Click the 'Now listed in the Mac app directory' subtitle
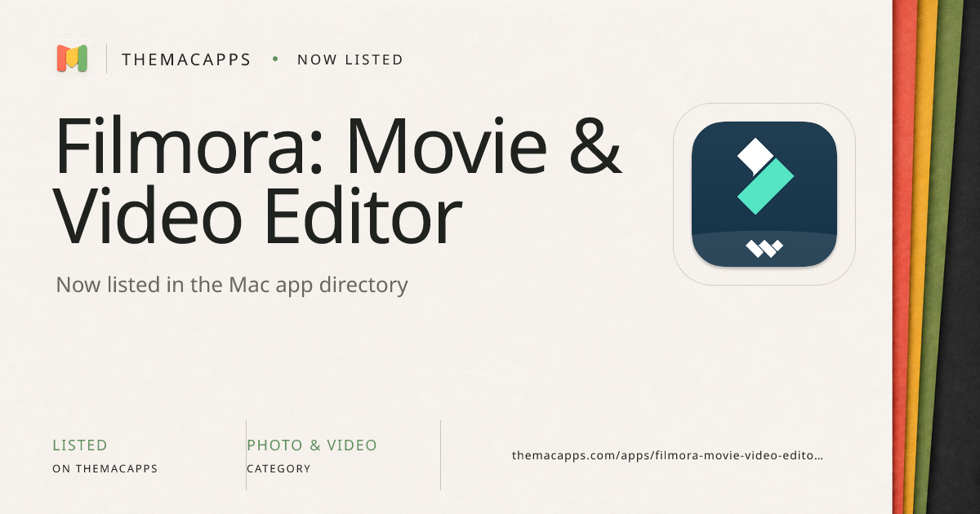The width and height of the screenshot is (980, 514). [x=232, y=286]
